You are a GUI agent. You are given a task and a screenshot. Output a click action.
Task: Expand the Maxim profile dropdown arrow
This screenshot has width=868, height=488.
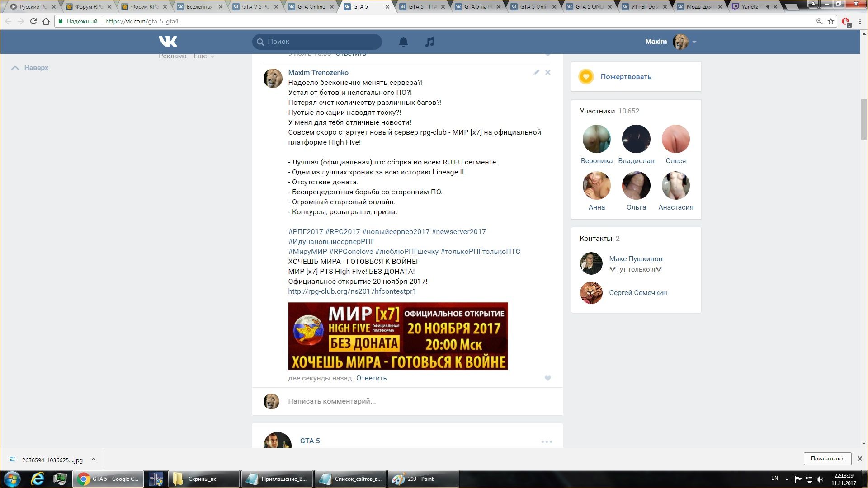[694, 42]
